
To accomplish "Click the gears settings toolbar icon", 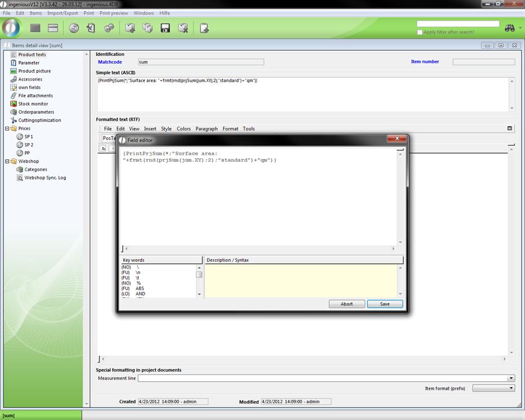I will pos(109,28).
